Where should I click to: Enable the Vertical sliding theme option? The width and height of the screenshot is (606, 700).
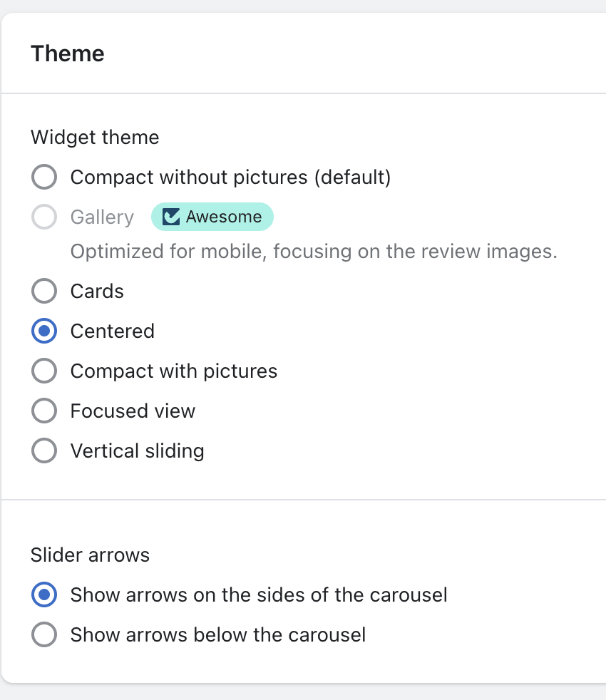[x=44, y=451]
